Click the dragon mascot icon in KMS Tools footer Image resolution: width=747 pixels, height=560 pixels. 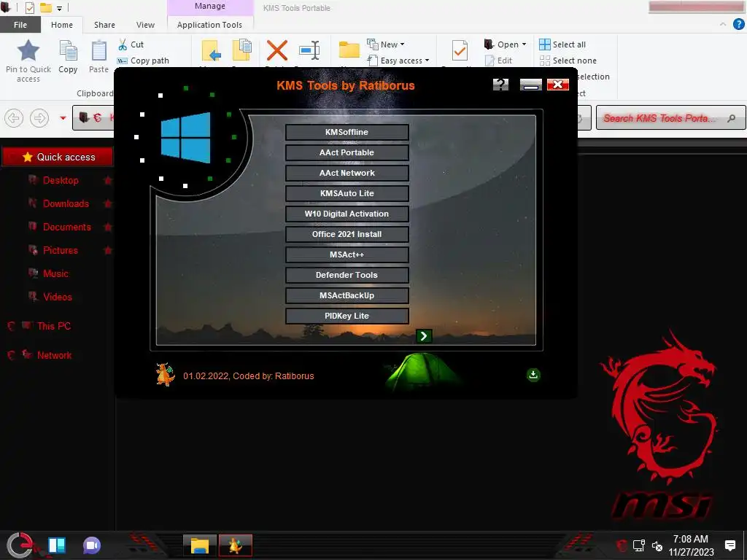click(166, 374)
